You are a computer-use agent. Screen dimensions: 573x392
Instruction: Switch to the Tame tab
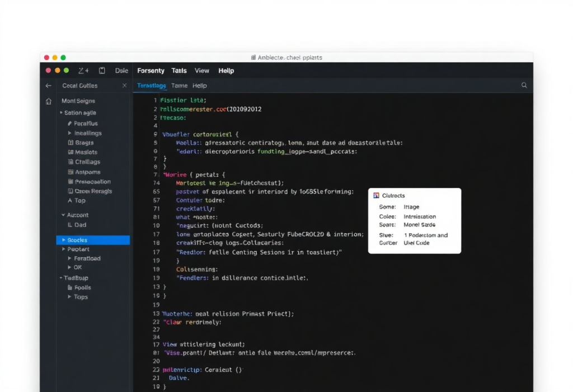click(179, 86)
